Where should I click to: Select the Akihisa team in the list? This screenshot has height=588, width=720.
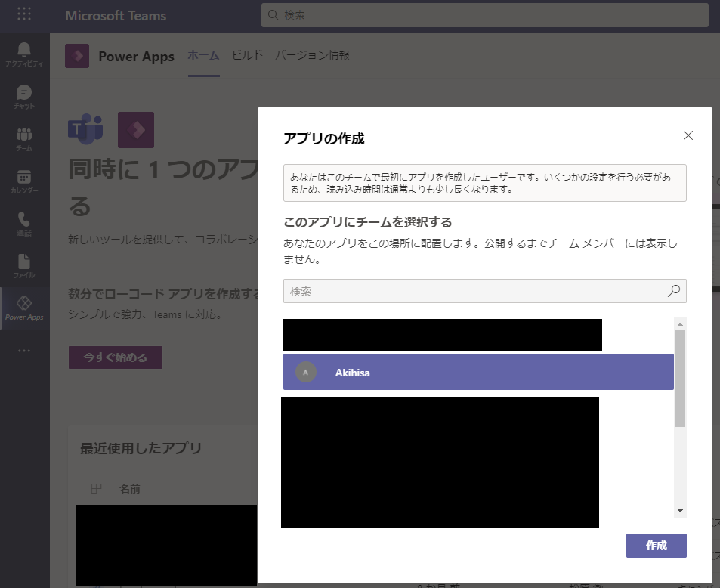[x=477, y=372]
